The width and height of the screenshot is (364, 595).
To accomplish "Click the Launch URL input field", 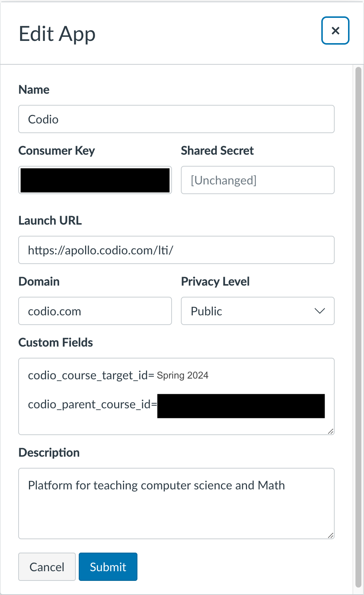I will click(x=176, y=250).
